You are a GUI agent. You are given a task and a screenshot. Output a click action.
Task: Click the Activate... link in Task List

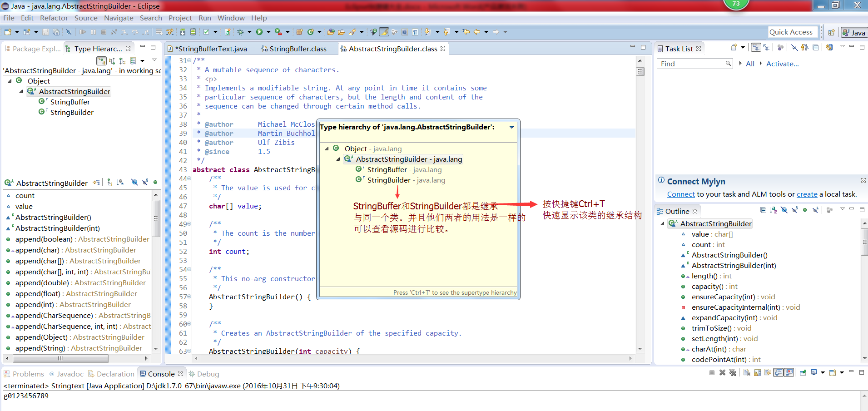782,64
